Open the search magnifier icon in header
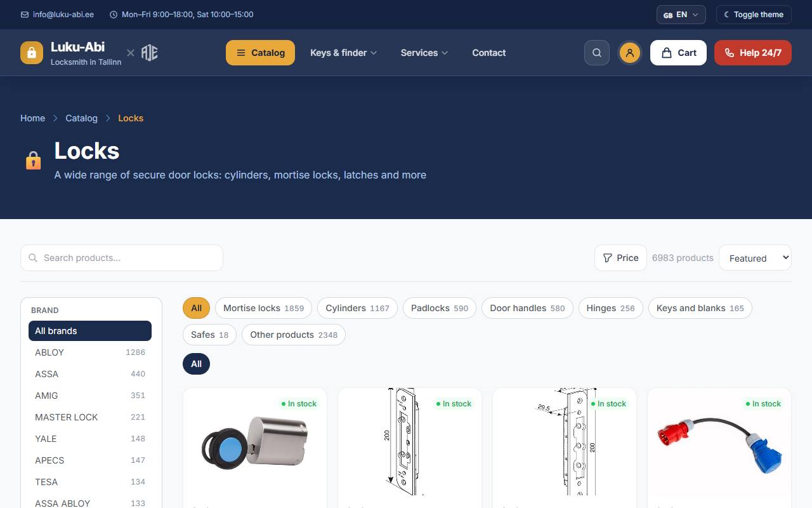812x508 pixels. coord(597,53)
